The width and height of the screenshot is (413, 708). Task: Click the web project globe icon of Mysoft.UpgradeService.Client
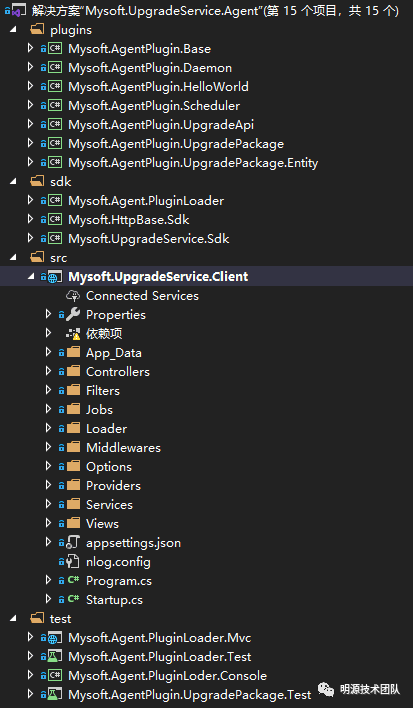(55, 277)
